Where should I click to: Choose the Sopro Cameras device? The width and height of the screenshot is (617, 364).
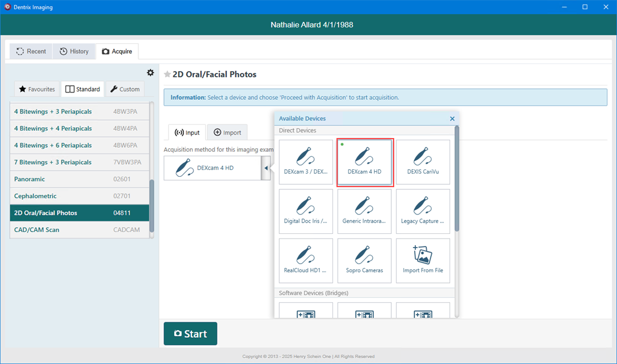pos(364,261)
